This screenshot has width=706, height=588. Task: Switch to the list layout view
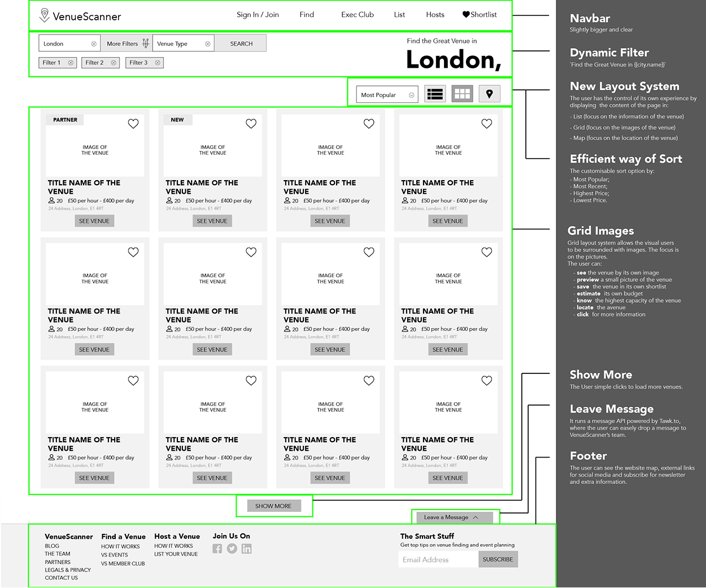pos(435,93)
